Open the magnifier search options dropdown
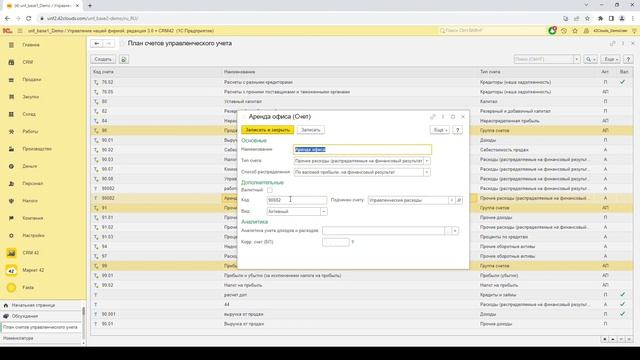 [x=590, y=60]
